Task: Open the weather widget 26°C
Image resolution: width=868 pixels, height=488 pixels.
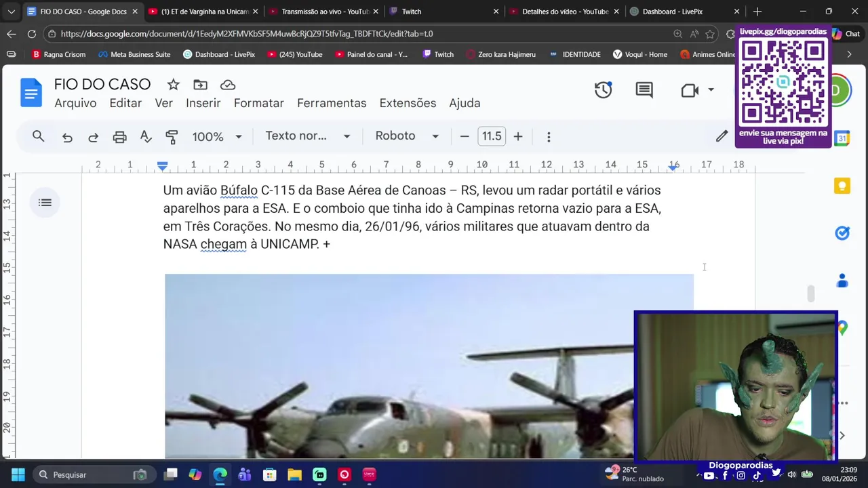Action: [634, 474]
